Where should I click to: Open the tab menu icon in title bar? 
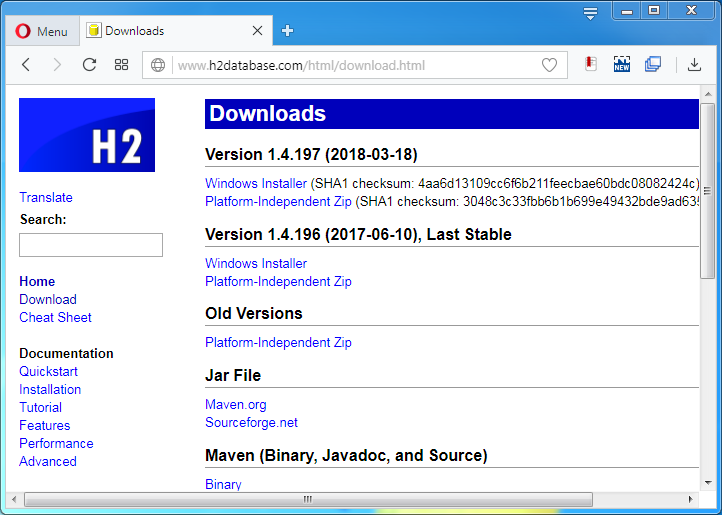click(x=590, y=13)
